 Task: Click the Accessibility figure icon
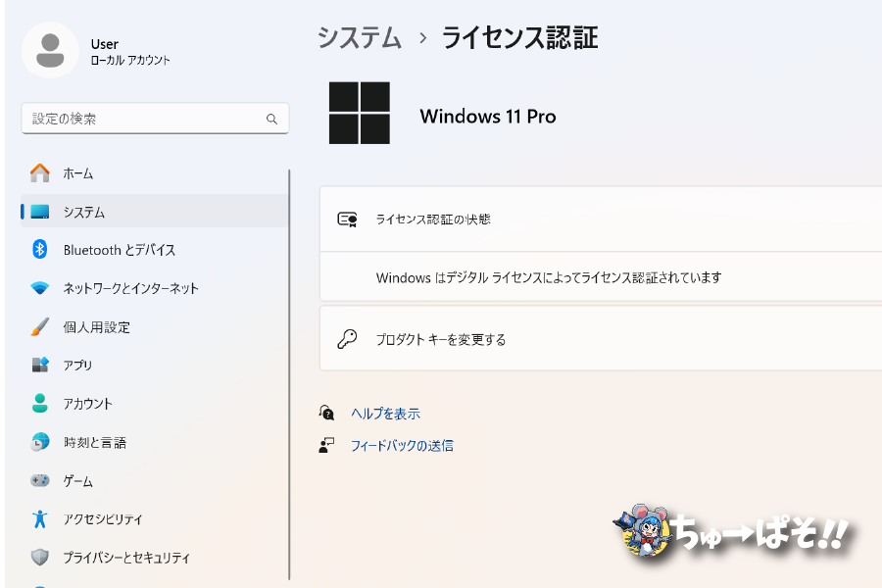(40, 518)
